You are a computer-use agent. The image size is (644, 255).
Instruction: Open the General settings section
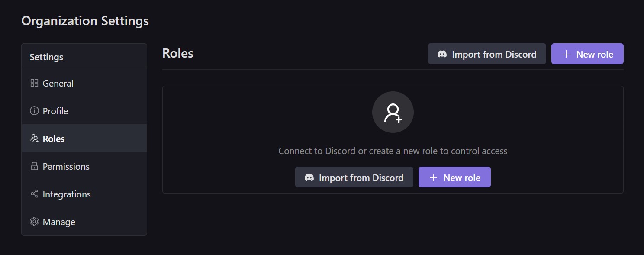coord(58,83)
